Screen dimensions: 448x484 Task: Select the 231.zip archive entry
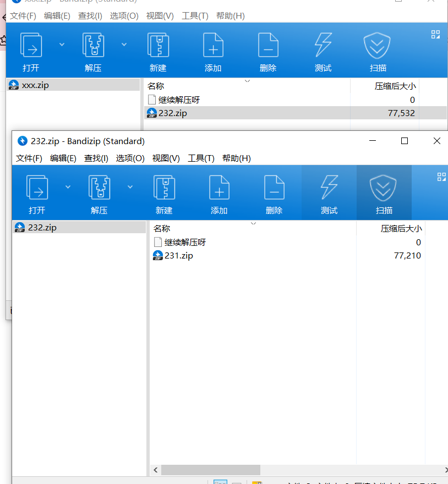point(180,255)
